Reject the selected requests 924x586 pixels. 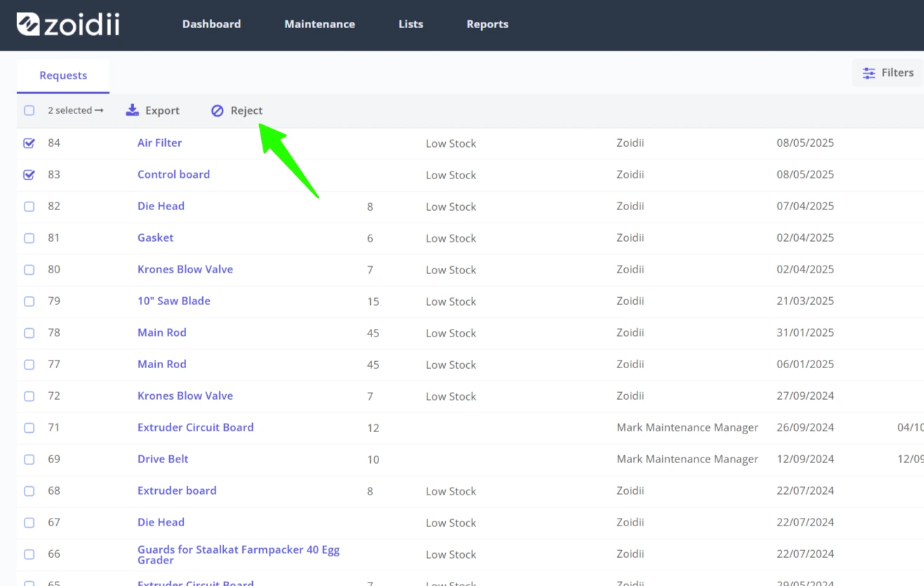pos(237,110)
